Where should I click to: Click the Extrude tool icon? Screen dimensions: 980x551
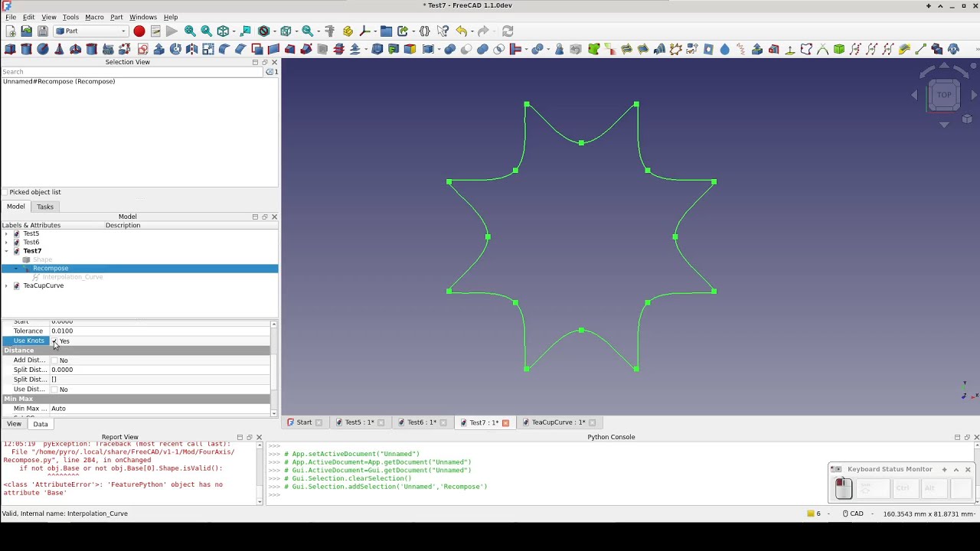159,50
